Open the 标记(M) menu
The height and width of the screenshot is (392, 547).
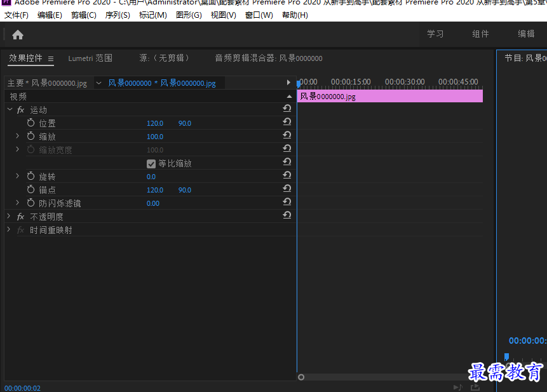point(153,15)
